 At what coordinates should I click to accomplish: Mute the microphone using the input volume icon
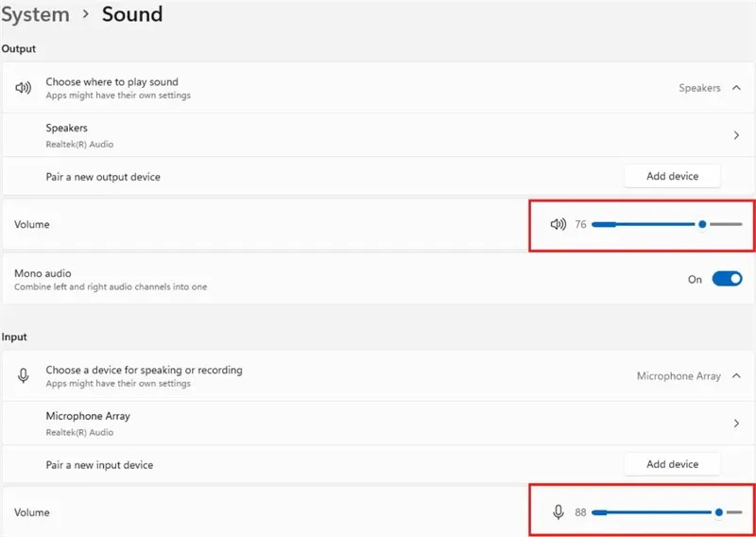point(558,511)
